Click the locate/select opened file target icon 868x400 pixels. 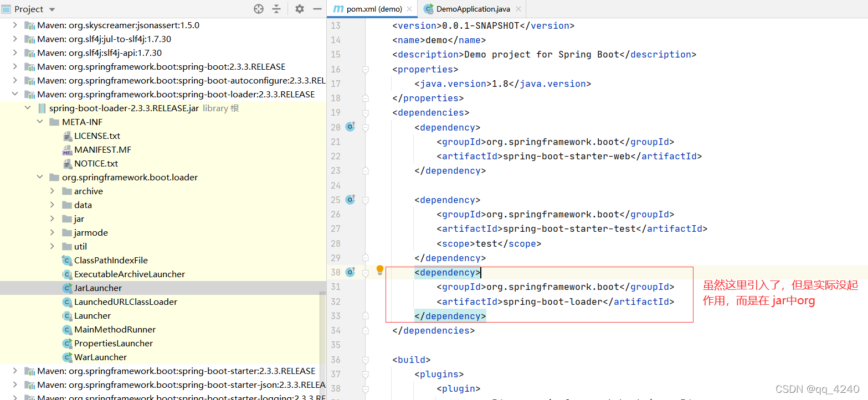[259, 9]
